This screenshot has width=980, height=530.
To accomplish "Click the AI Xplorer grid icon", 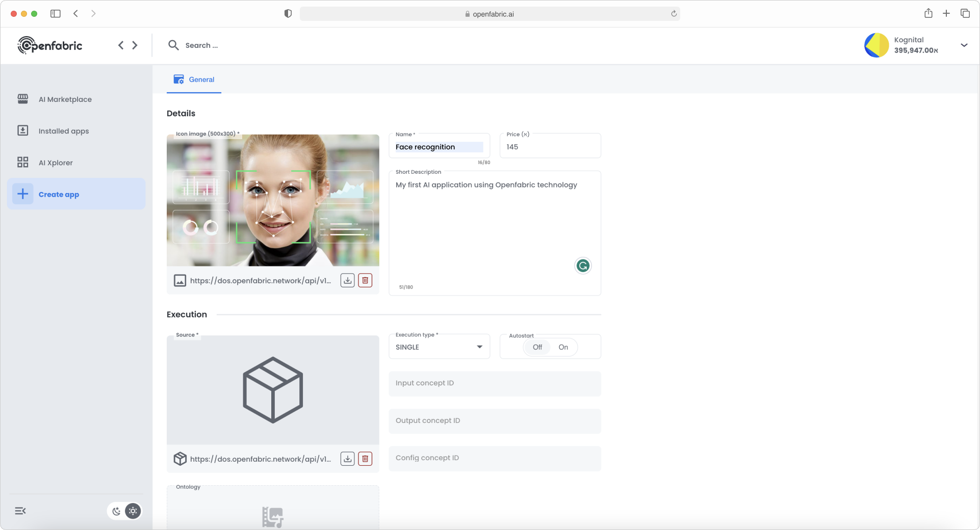I will click(23, 162).
